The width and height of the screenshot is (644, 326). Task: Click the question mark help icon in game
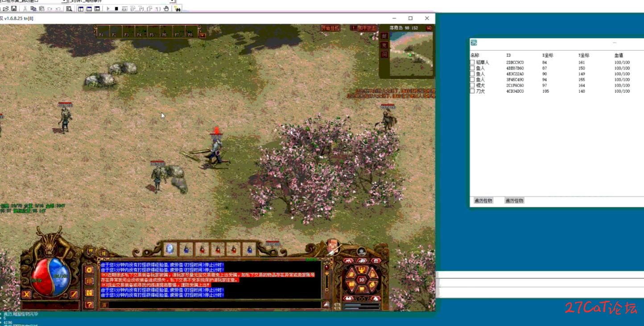[x=89, y=305]
